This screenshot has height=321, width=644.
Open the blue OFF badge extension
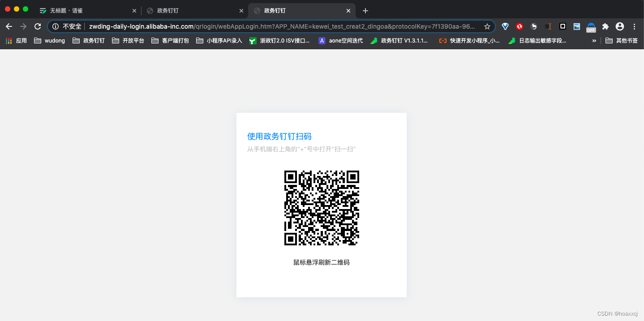[x=591, y=27]
